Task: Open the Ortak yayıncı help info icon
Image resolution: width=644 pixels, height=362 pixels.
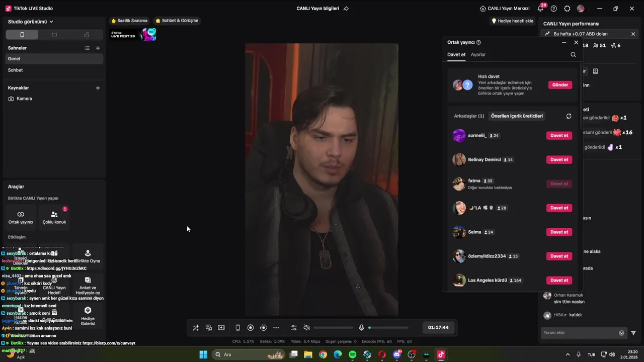Action: coord(478,43)
